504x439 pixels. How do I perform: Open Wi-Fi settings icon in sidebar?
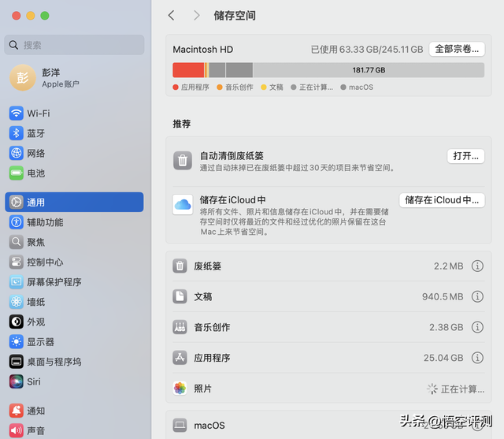(x=16, y=113)
